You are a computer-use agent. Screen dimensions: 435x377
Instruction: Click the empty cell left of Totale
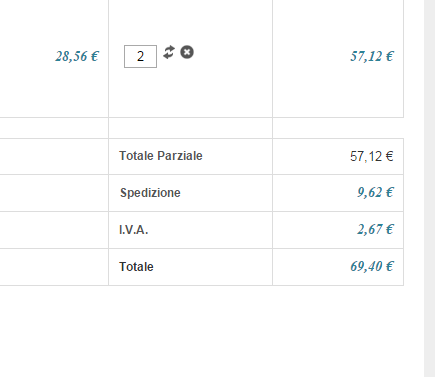pos(54,267)
